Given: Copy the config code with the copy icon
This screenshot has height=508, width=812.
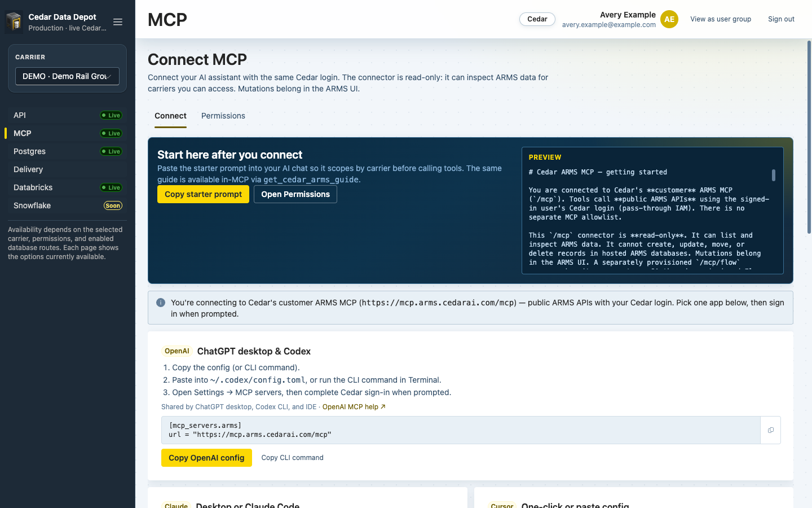Looking at the screenshot, I should pos(771,430).
